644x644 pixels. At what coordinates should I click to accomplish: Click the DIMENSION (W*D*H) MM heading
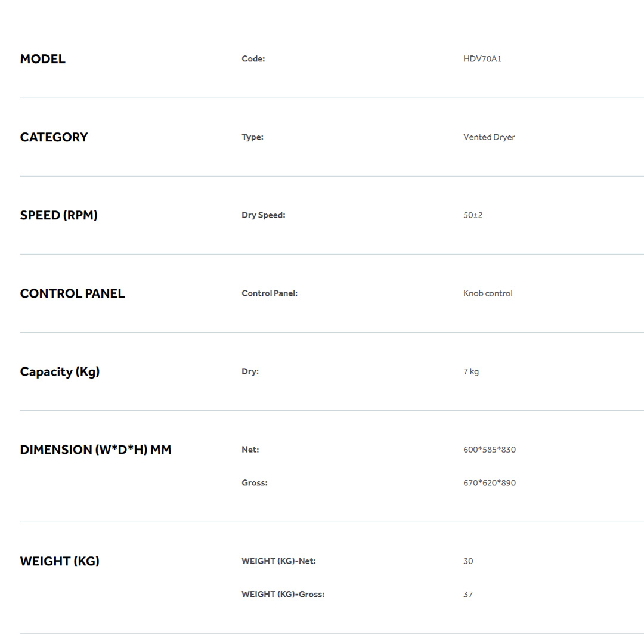pos(95,450)
